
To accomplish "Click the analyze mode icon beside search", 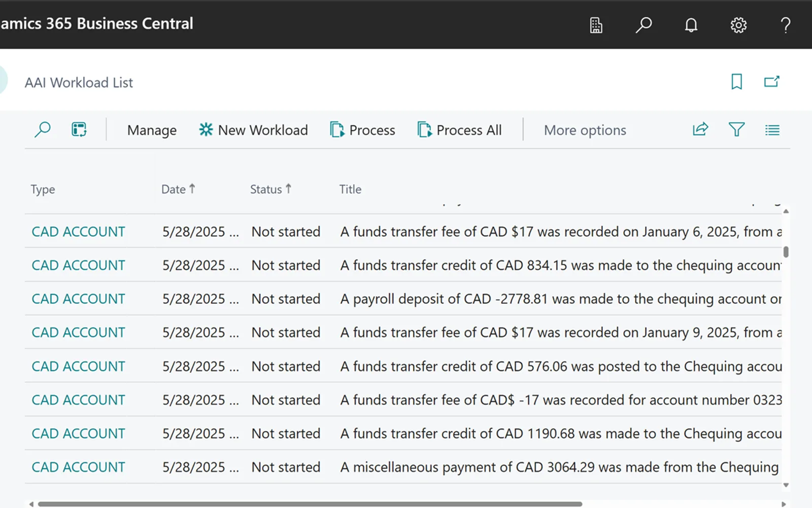I will coord(79,130).
